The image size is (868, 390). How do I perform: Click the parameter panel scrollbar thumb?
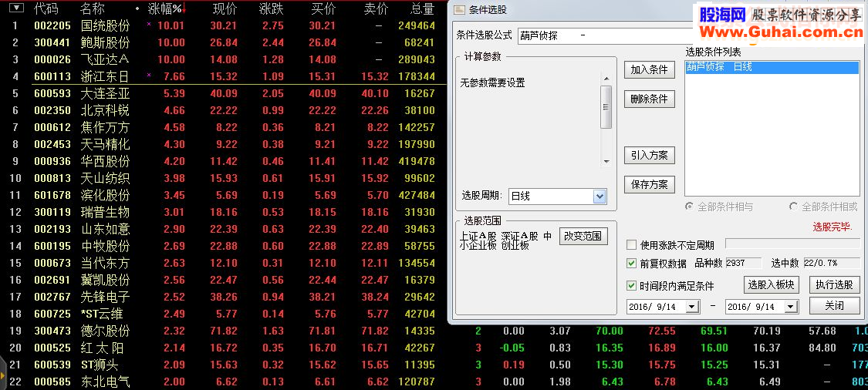(x=606, y=107)
